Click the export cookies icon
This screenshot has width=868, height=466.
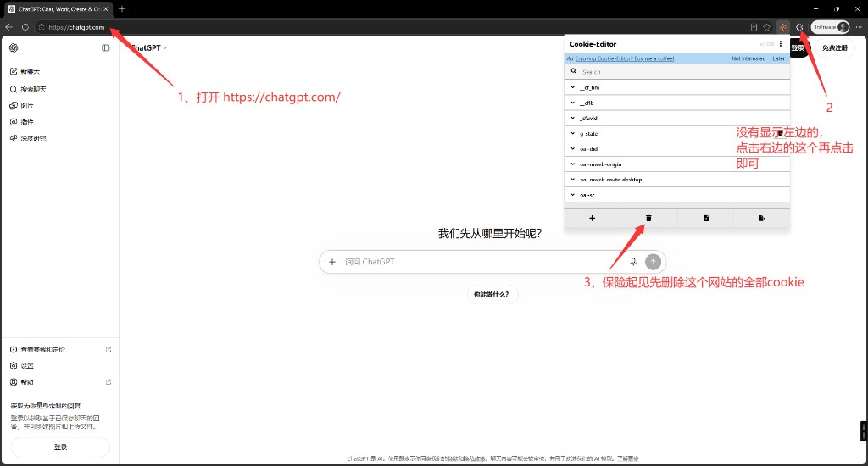coord(762,218)
